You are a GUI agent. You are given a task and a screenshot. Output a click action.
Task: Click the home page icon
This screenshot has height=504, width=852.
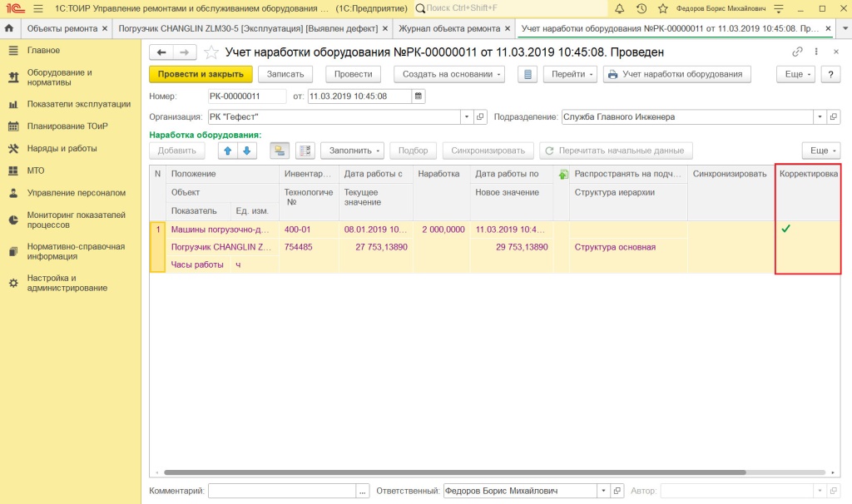(9, 28)
